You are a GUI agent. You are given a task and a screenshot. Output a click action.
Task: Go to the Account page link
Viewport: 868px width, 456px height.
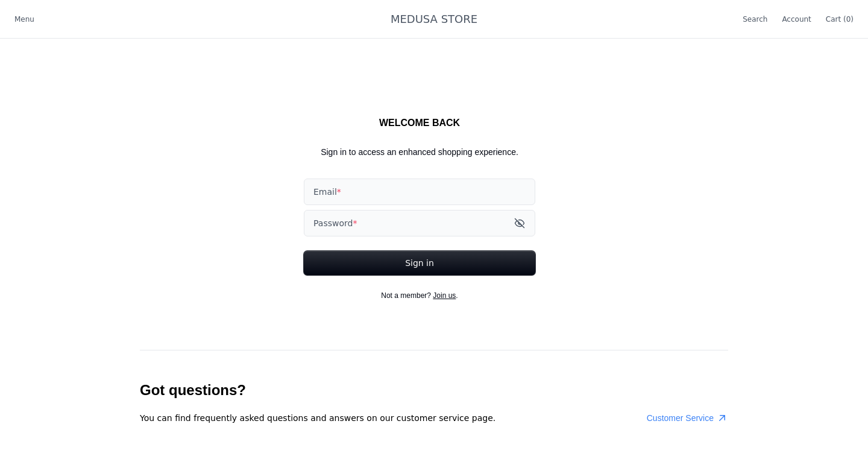tap(796, 19)
